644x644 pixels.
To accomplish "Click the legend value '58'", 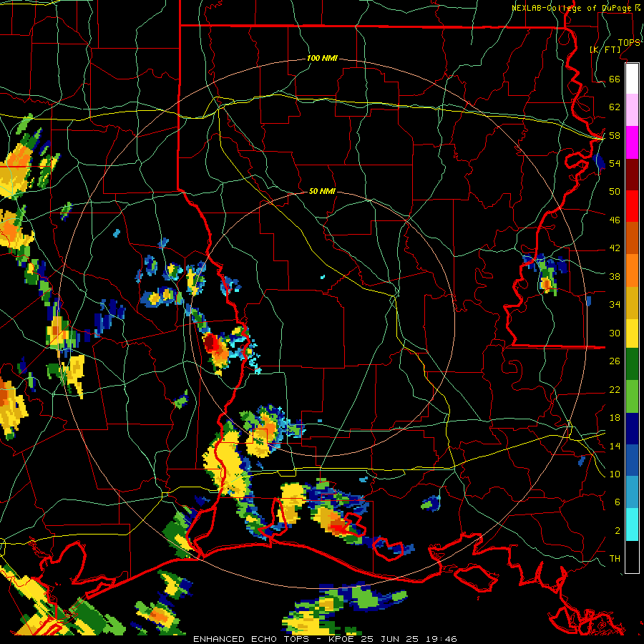I will click(615, 135).
